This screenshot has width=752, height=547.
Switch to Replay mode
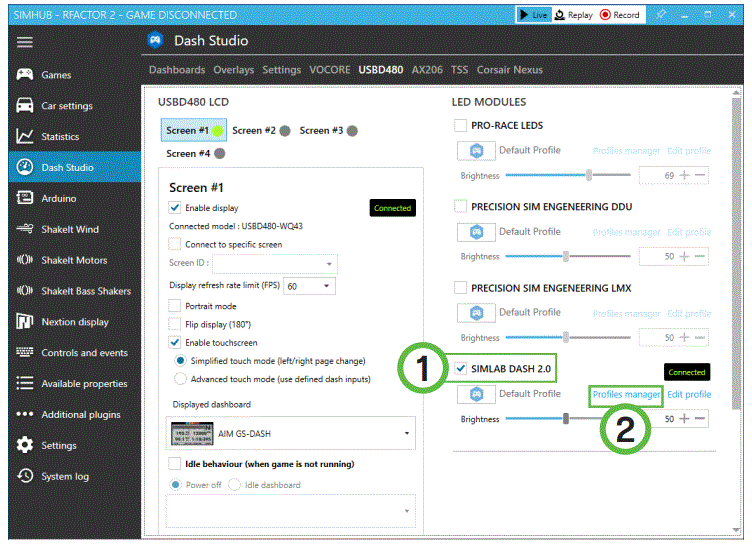(x=574, y=15)
